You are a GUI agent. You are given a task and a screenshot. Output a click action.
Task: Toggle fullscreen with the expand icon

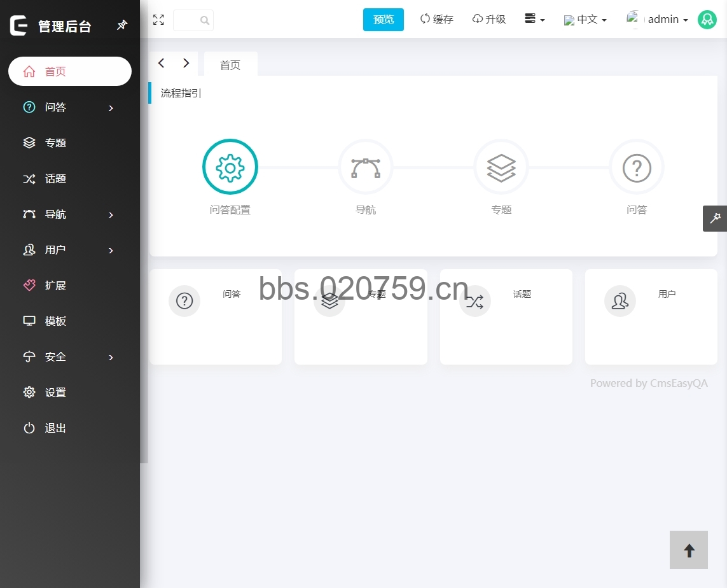158,20
